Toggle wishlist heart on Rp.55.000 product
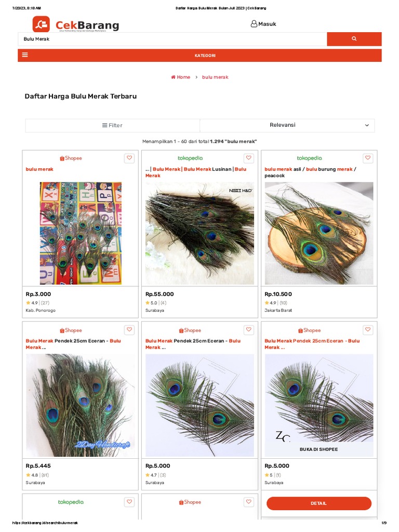The image size is (399, 532). click(249, 158)
